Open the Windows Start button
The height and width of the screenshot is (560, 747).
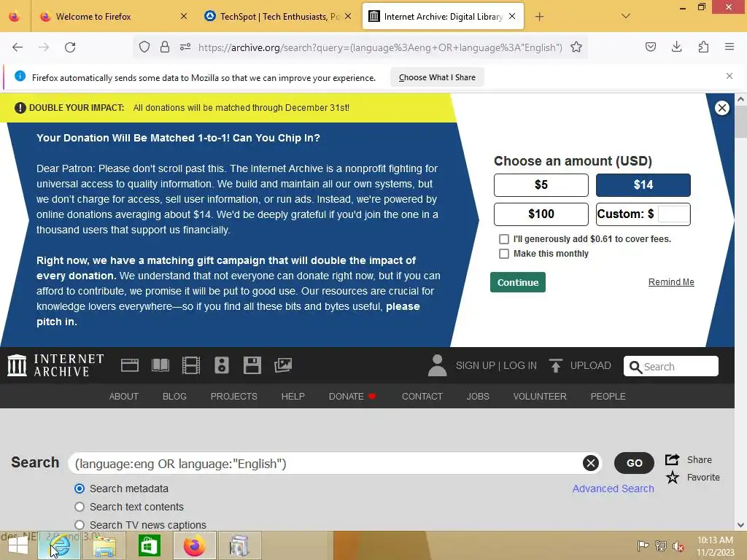point(18,545)
